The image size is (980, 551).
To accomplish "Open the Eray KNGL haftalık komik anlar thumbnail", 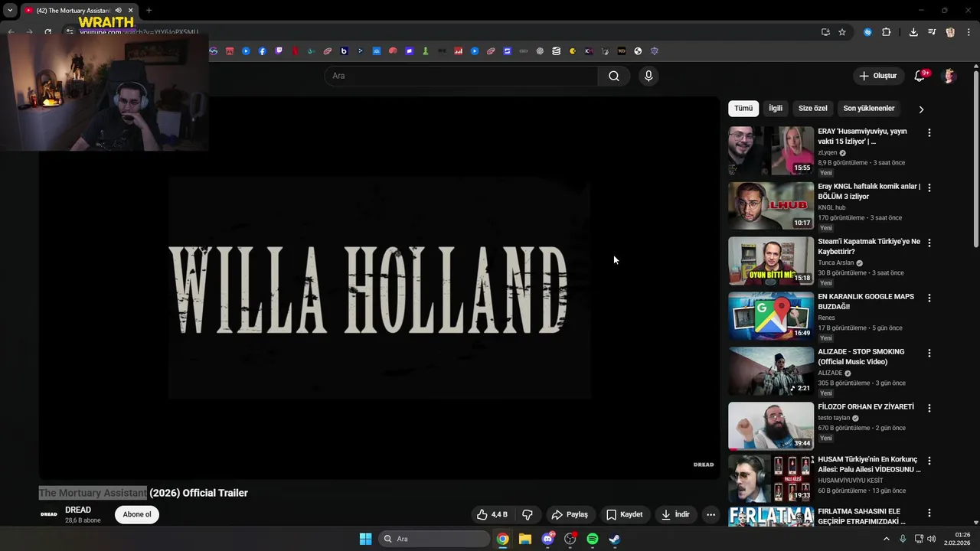I will 771,206.
